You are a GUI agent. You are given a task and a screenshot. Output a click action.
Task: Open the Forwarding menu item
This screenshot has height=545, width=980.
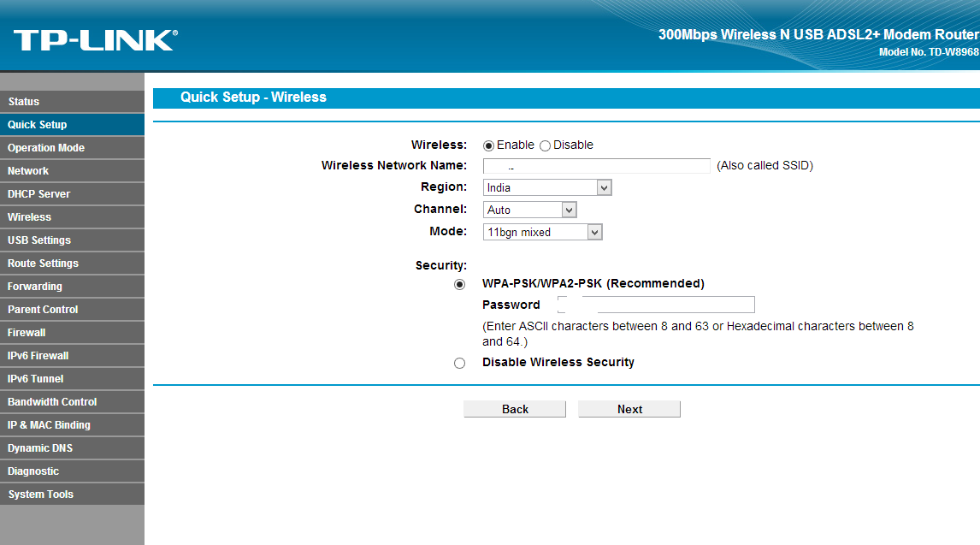click(x=72, y=287)
